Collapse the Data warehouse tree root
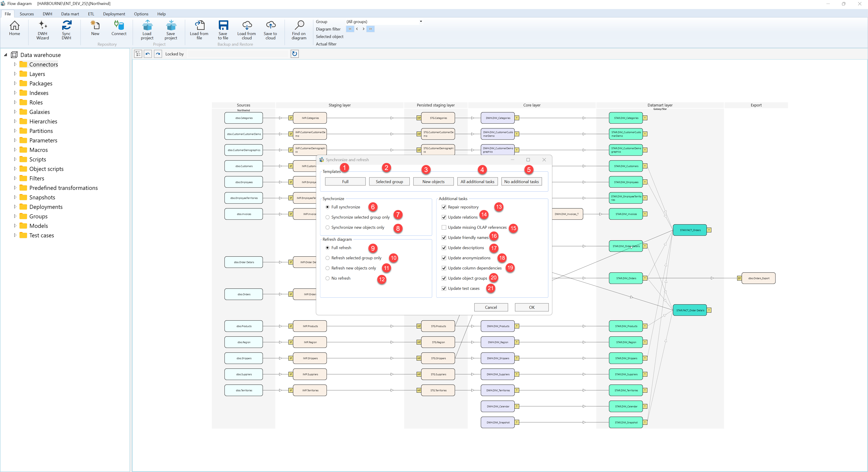 [x=5, y=54]
